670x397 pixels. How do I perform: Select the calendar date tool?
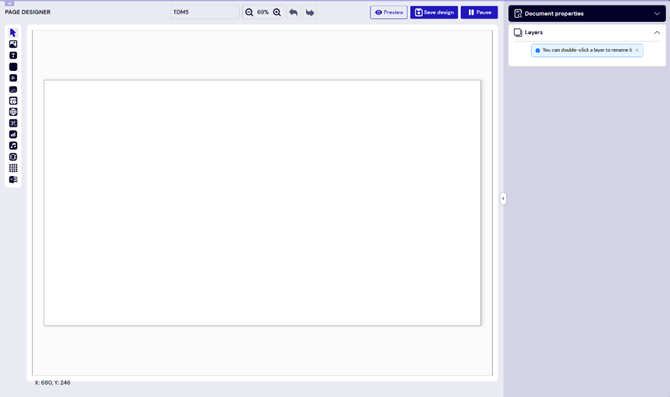tap(13, 101)
